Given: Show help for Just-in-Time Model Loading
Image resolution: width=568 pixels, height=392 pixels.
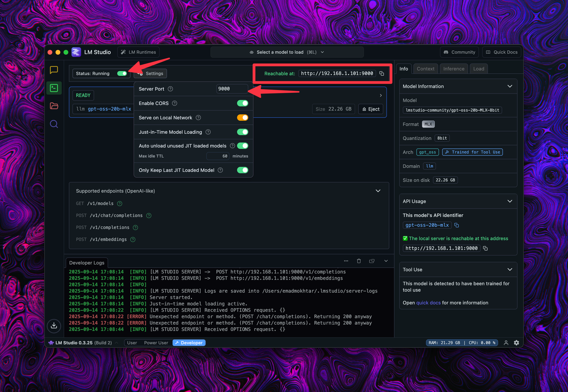Looking at the screenshot, I should point(208,132).
